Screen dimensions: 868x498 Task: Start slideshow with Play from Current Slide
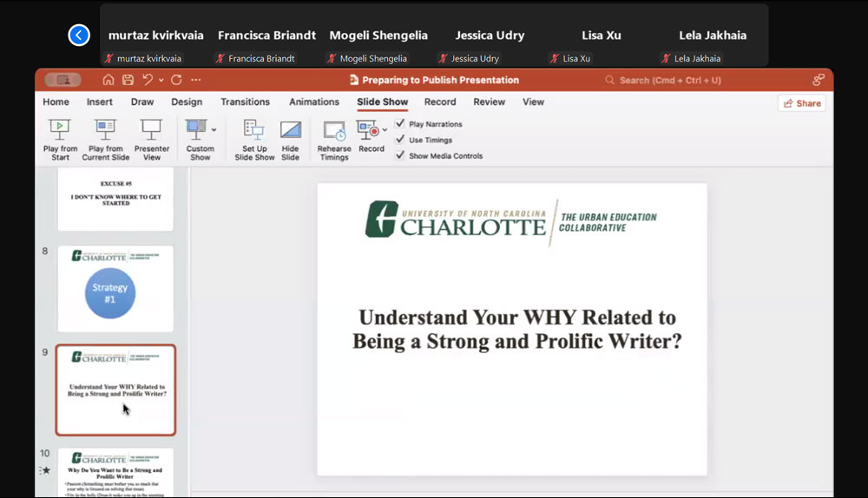106,130
